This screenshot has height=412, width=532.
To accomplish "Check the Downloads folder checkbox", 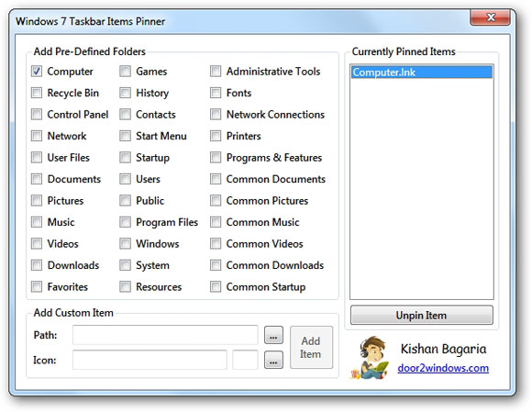I will [x=37, y=265].
